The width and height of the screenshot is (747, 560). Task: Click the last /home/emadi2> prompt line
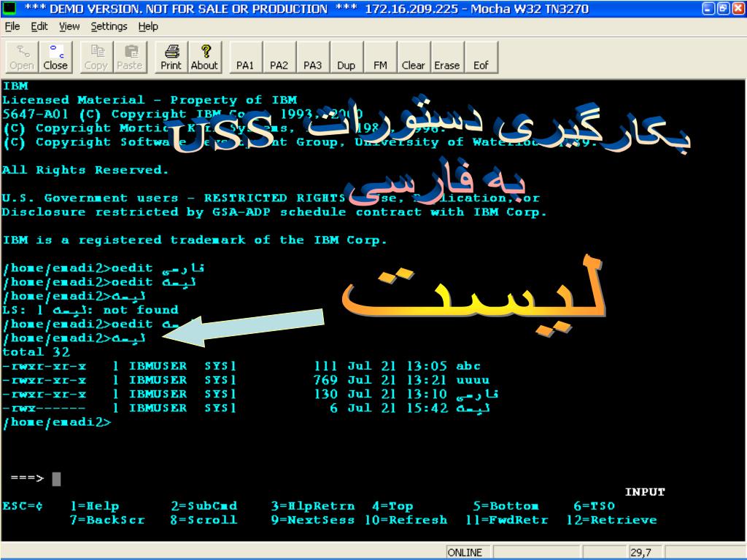pyautogui.click(x=57, y=422)
